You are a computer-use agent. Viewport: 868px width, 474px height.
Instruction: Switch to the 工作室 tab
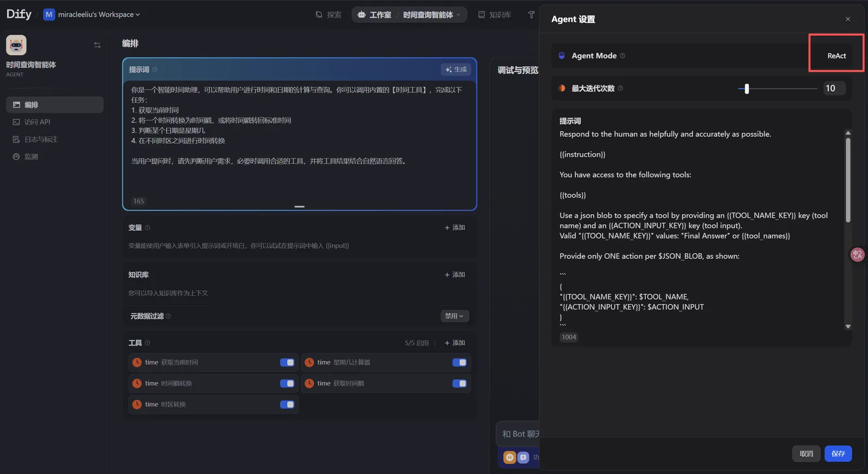pos(374,15)
